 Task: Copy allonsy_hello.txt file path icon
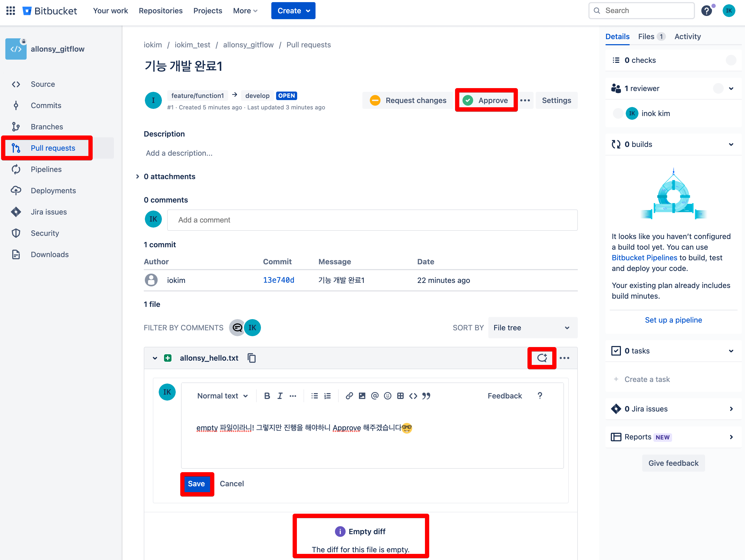[x=252, y=358]
